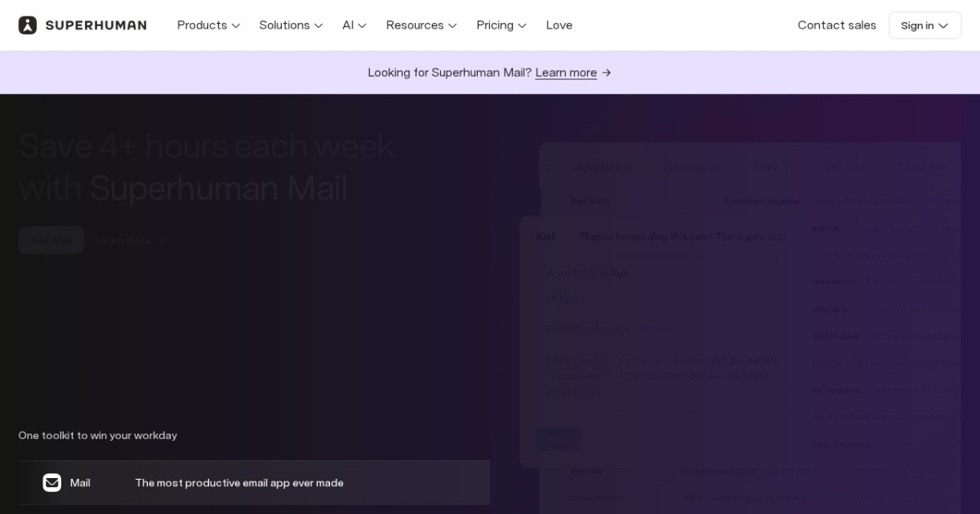Follow the Learn more banner link
The height and width of the screenshot is (514, 980).
point(566,73)
